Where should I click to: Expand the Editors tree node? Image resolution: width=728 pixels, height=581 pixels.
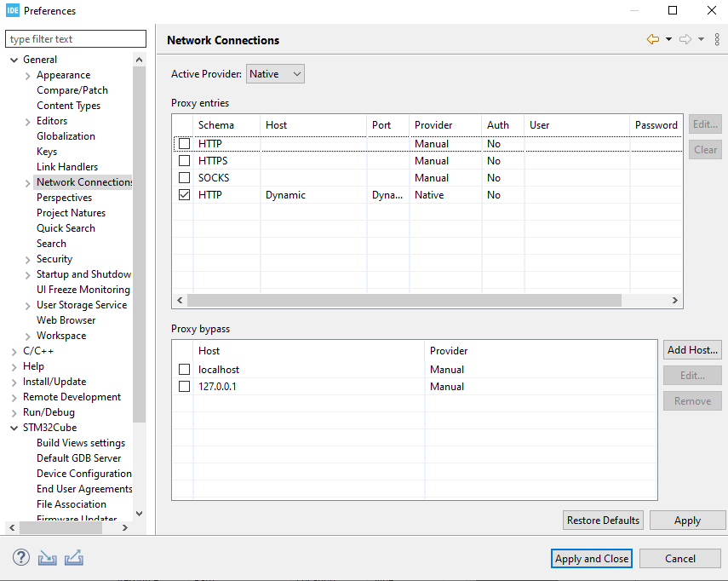pos(28,122)
